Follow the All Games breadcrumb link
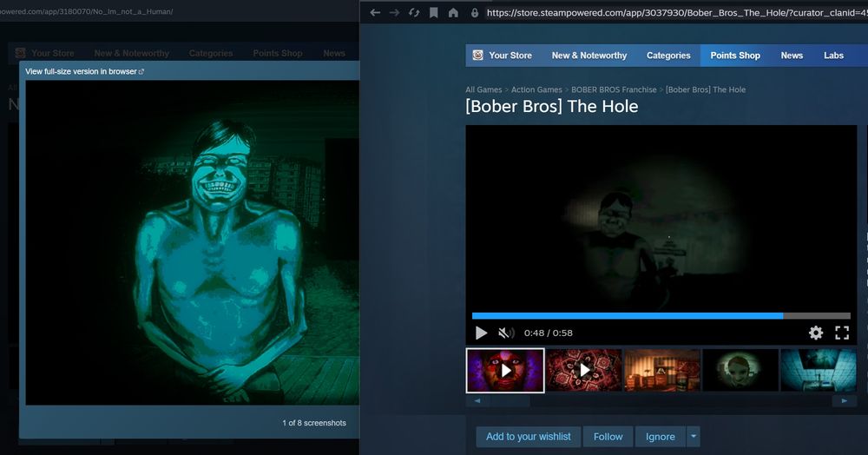Screen dimensions: 868x455 483,89
